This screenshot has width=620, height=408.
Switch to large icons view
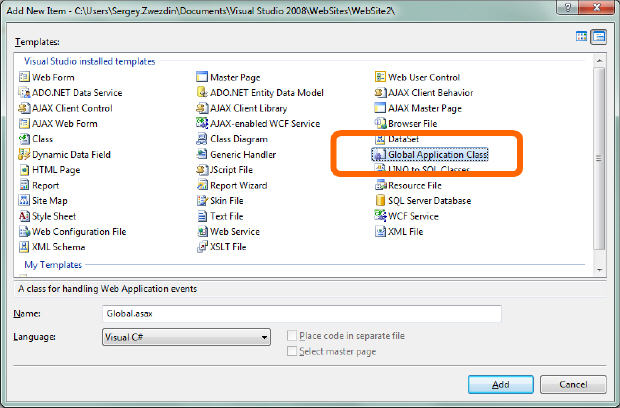point(581,37)
